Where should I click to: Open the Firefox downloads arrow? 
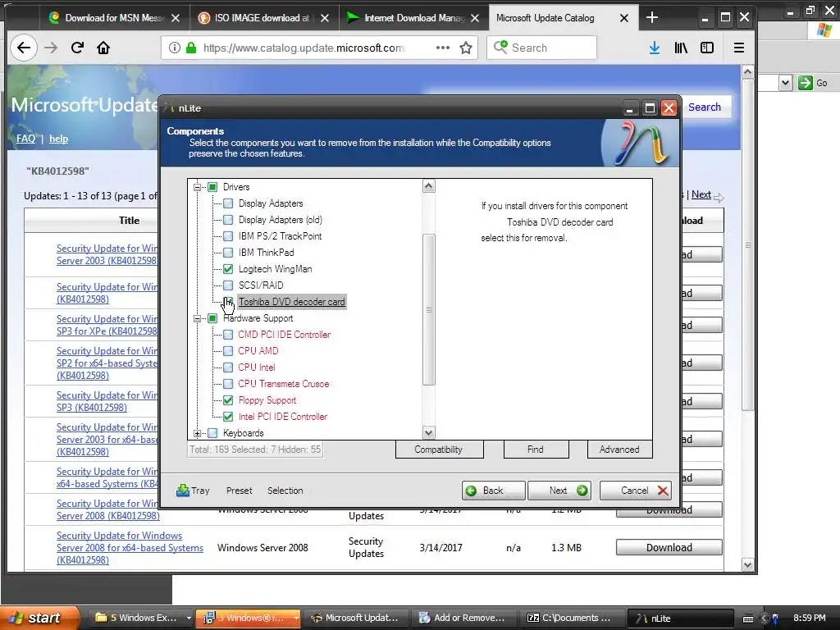(654, 48)
